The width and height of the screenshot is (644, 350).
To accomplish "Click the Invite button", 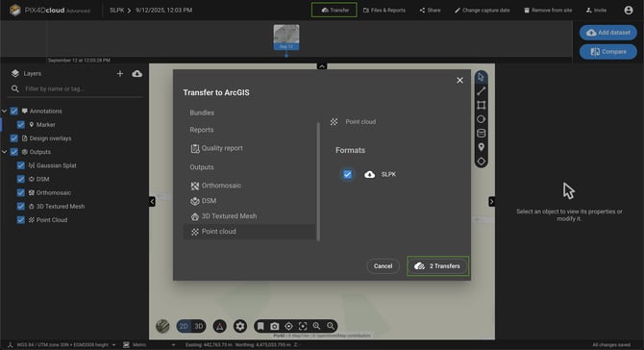I will click(x=596, y=11).
